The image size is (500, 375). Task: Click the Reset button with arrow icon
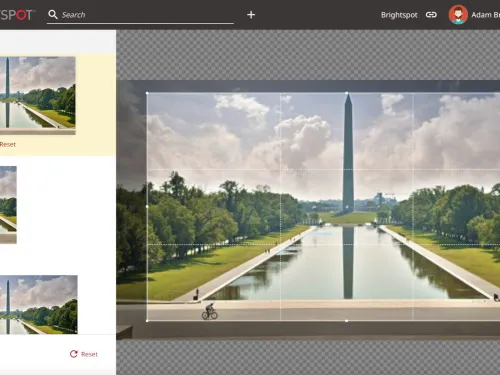pos(84,354)
